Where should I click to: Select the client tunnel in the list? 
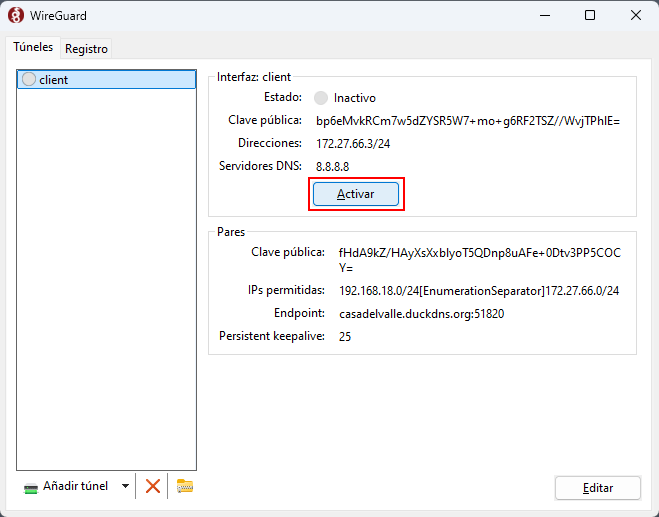(106, 80)
